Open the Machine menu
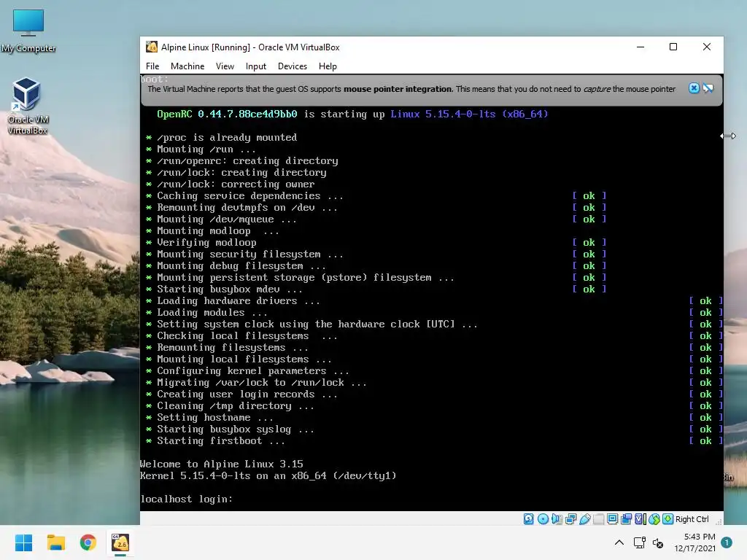747x560 pixels. (187, 66)
